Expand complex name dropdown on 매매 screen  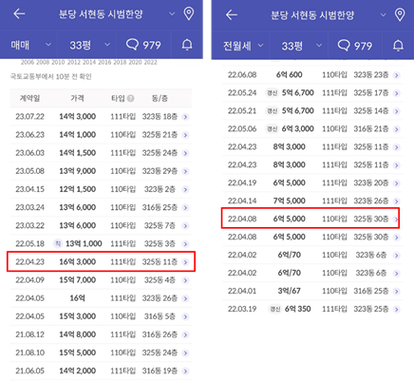click(172, 14)
